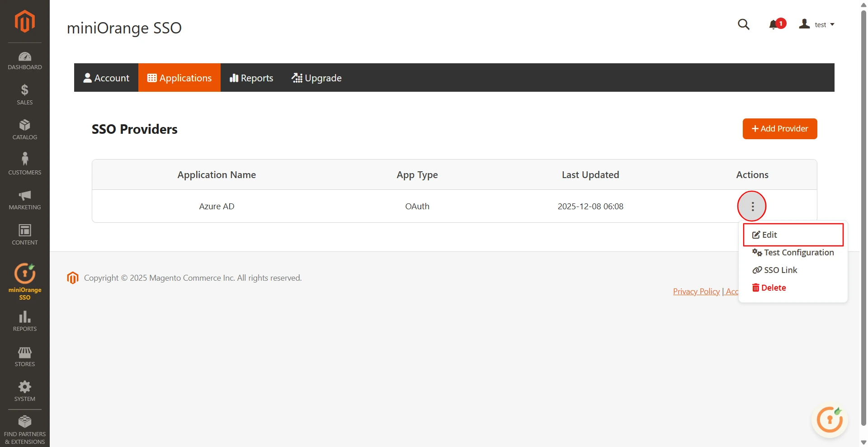Open the Catalog section
This screenshot has width=868, height=447.
coord(24,130)
